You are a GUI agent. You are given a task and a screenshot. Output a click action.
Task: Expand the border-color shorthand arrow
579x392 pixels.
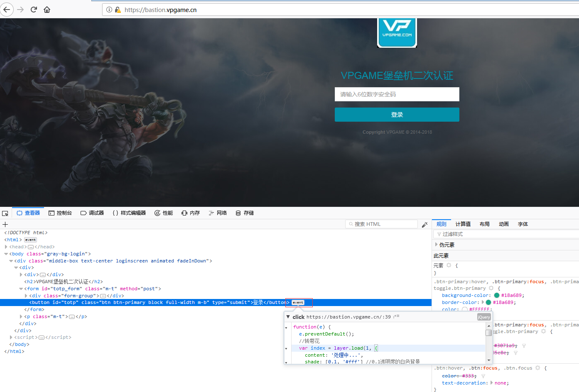483,302
